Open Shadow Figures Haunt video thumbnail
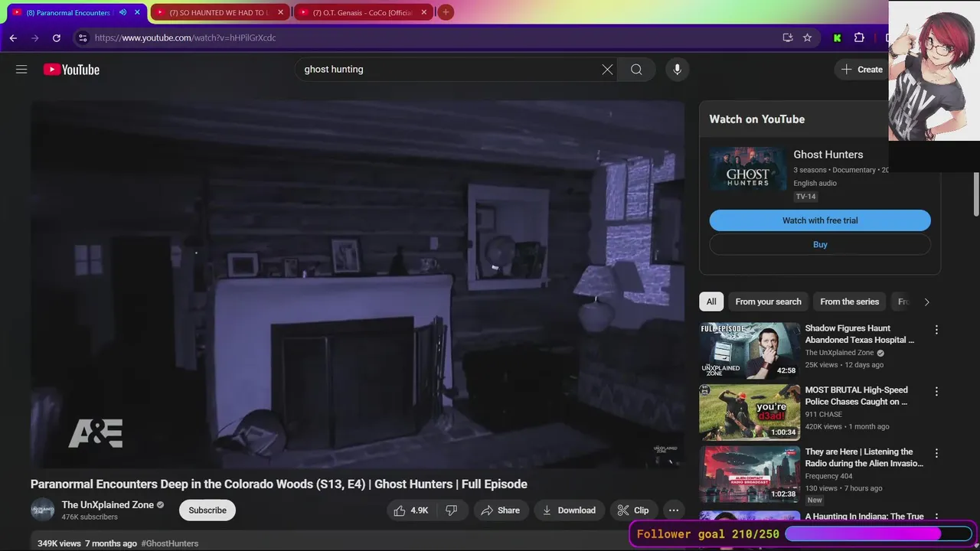 click(750, 350)
